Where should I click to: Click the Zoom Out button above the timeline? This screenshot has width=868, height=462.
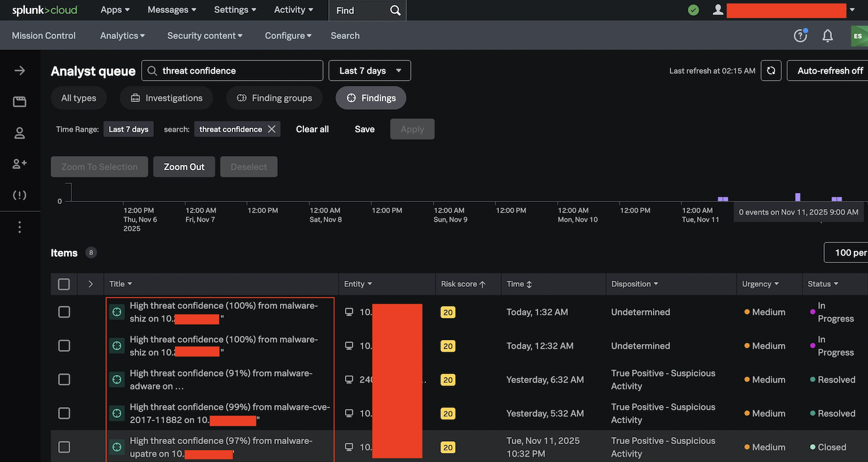(x=184, y=167)
